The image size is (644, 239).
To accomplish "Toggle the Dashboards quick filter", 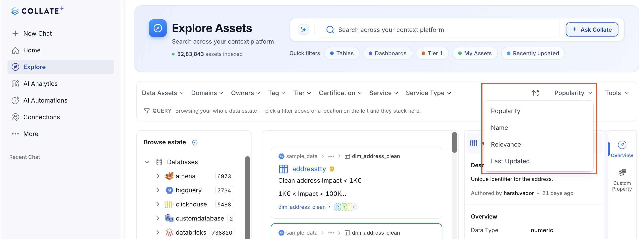I will [387, 53].
